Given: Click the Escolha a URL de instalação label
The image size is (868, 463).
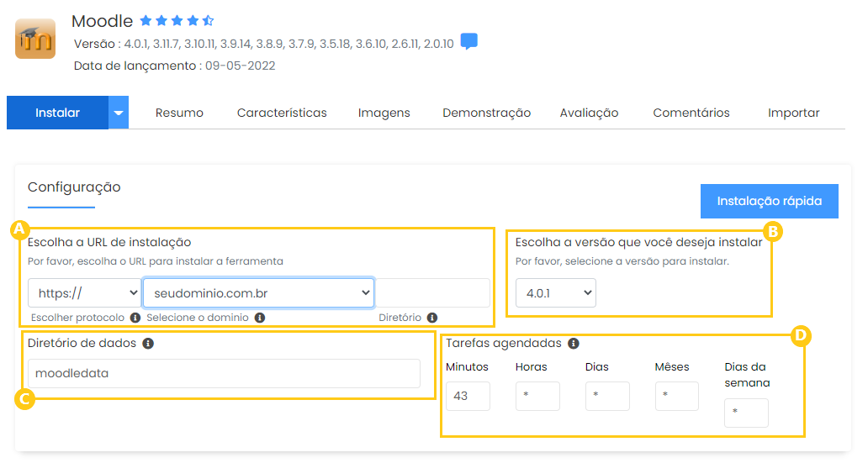Looking at the screenshot, I should pos(109,242).
